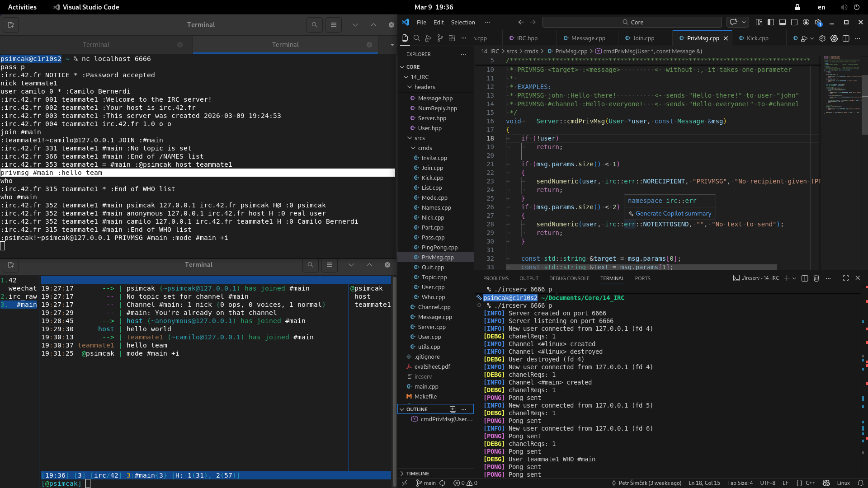Open the ChatGPT/Codex icon in editor toolbar

click(834, 38)
